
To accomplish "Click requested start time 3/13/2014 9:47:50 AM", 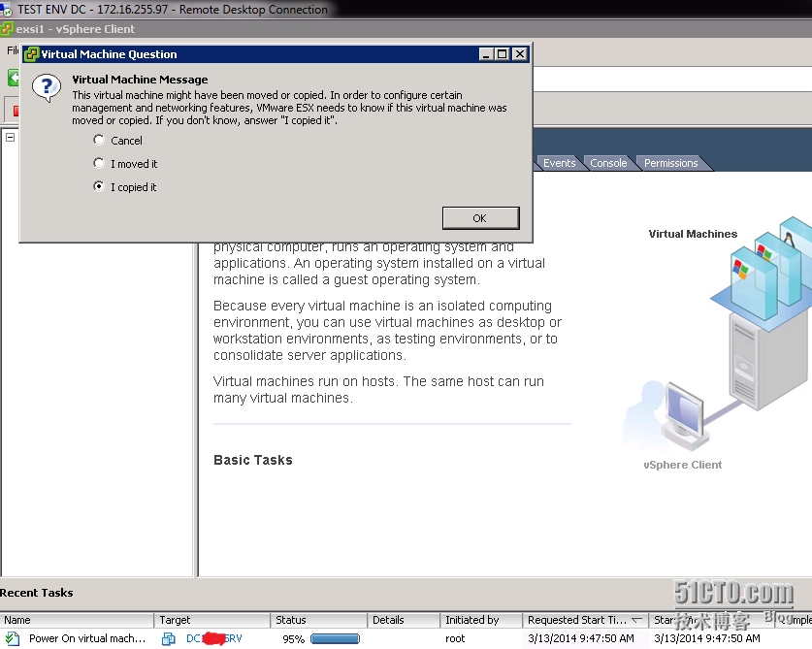I will 581,638.
